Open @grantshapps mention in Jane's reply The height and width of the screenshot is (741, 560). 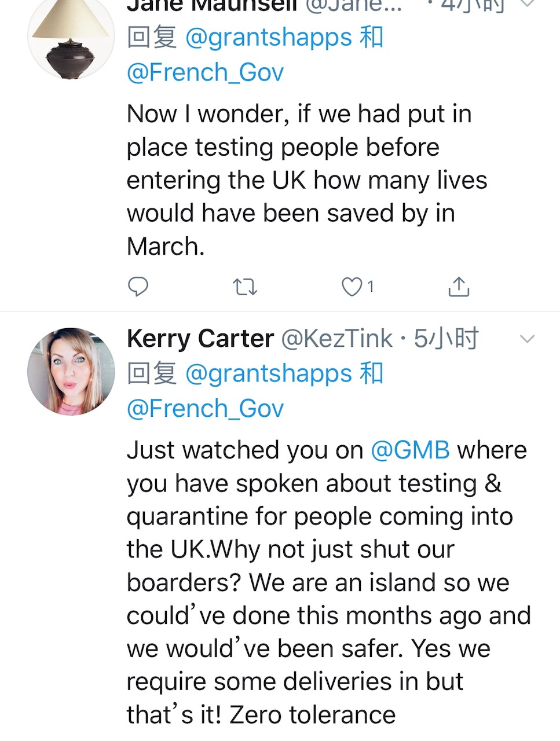tap(269, 38)
